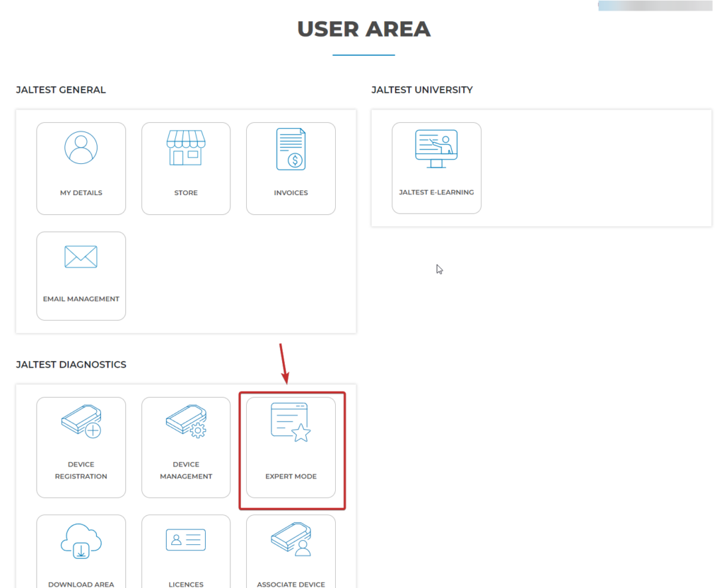Click the Device Registration icon with plus
Image resolution: width=724 pixels, height=588 pixels.
click(81, 421)
